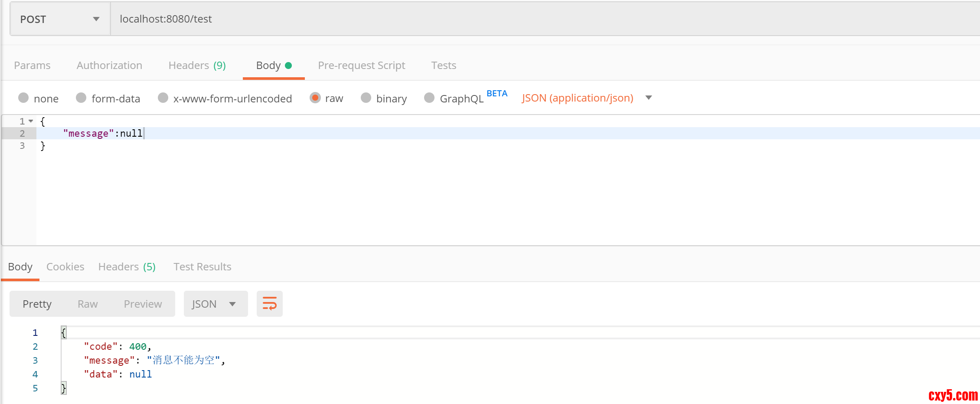Collapse the JSON fold arrow on line 1

[x=31, y=121]
